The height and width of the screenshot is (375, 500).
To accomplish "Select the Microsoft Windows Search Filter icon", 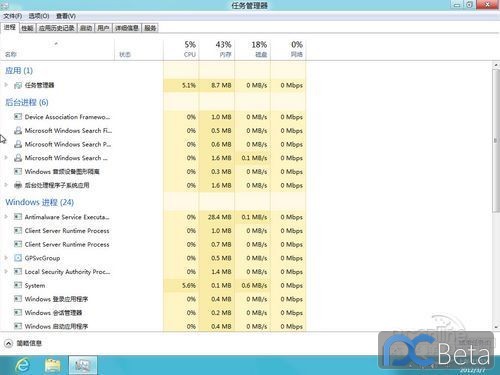I will pos(18,130).
